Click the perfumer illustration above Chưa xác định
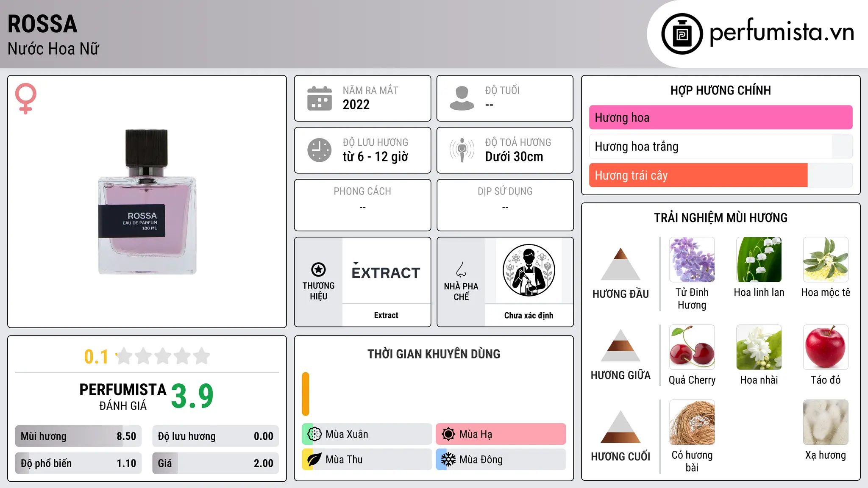The image size is (868, 488). click(x=529, y=270)
